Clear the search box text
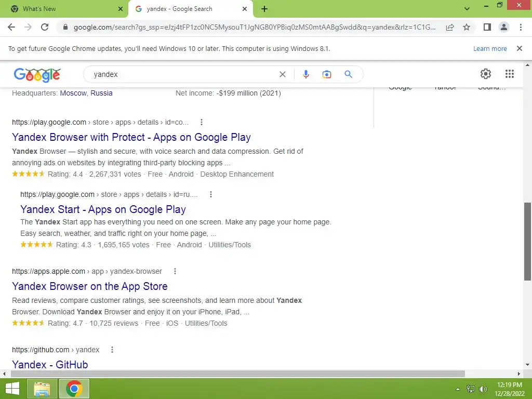Image resolution: width=532 pixels, height=399 pixels. click(x=282, y=74)
